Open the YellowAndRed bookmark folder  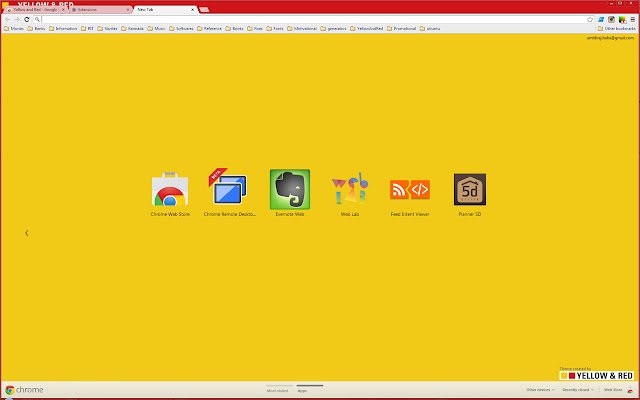[x=367, y=29]
